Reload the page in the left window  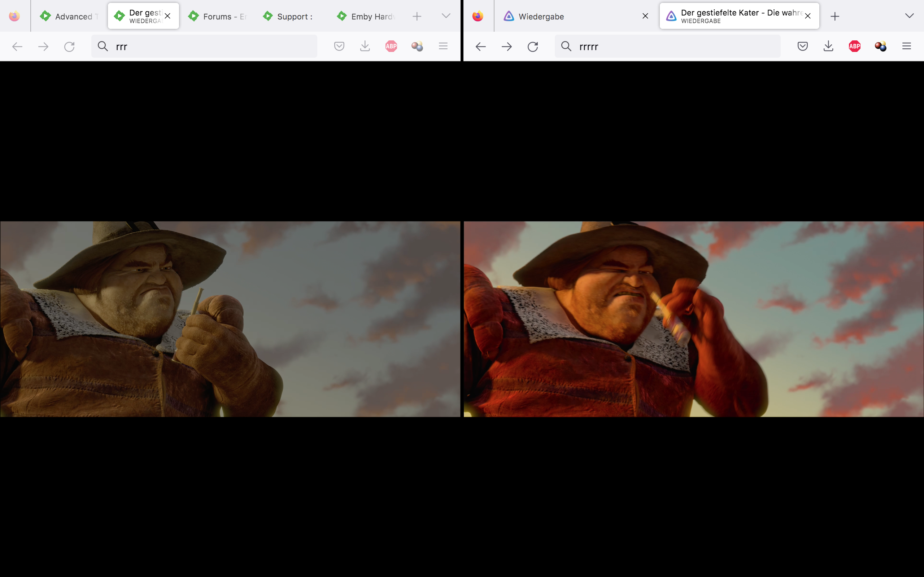point(69,46)
